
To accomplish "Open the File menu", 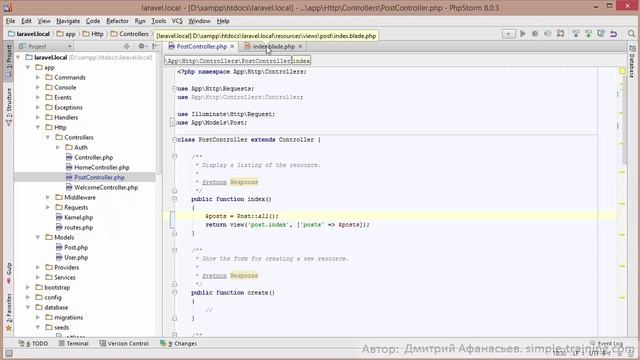I will [x=10, y=21].
